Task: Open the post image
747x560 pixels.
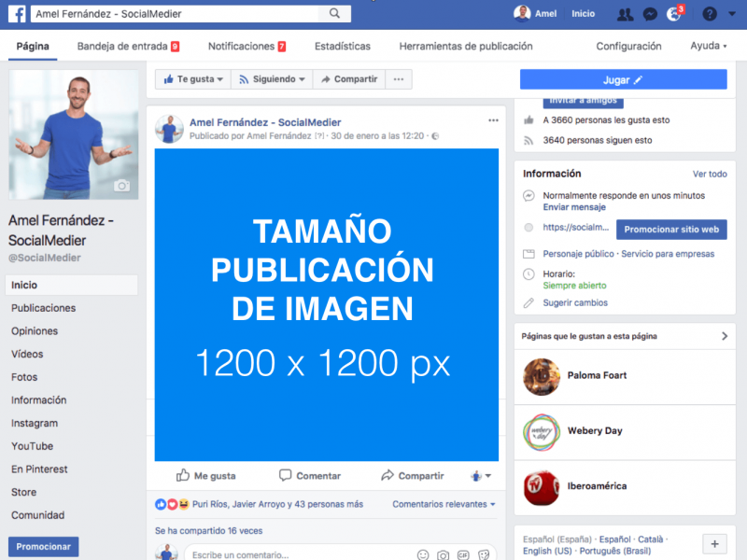Action: pyautogui.click(x=326, y=305)
